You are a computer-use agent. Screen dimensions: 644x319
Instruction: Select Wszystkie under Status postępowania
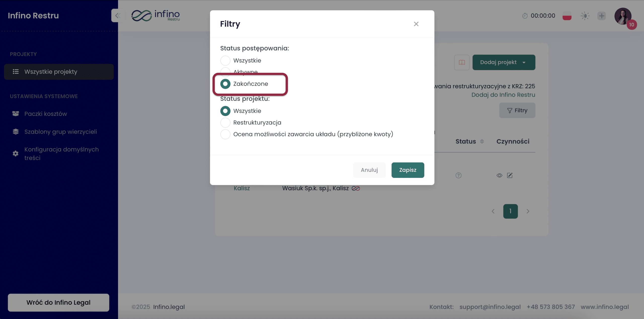(x=225, y=61)
